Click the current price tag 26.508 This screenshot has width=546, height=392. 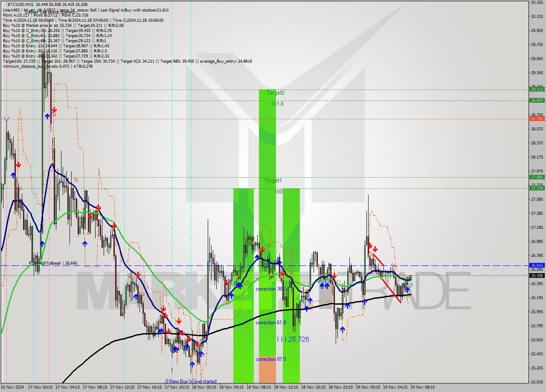537,275
